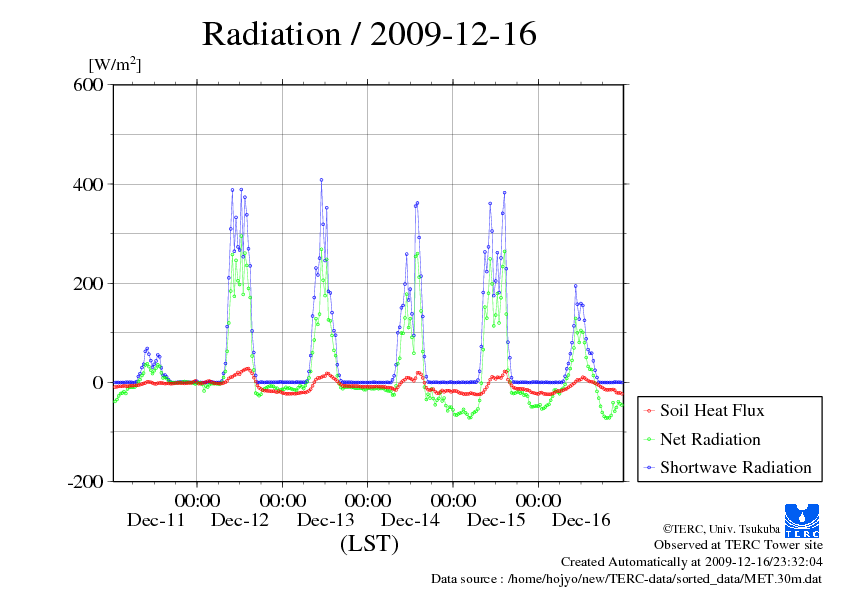Click the [W/m²] unit label
The height and width of the screenshot is (595, 842).
point(115,64)
